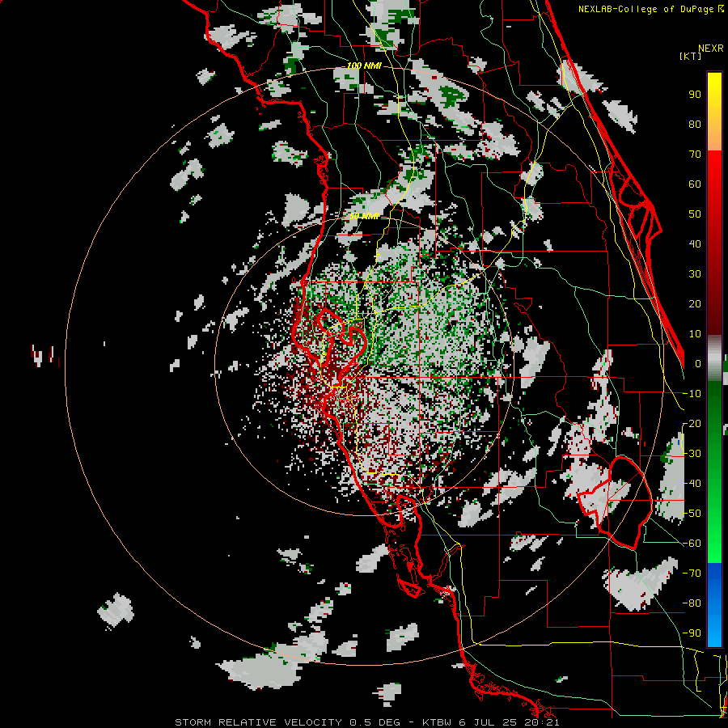Viewport: 728px width, 728px height.
Task: Click the -50 value on the velocity scale
Action: click(692, 514)
